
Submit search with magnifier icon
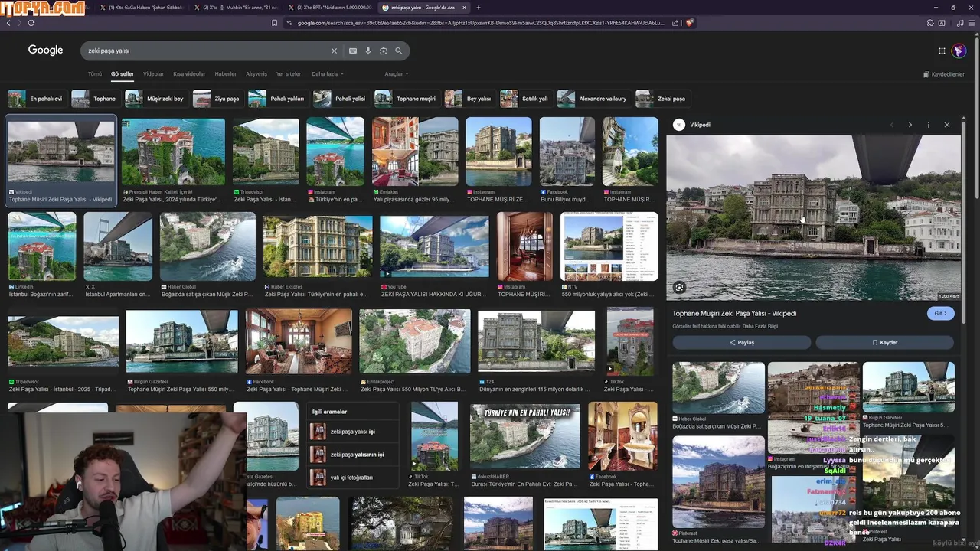[x=399, y=51]
